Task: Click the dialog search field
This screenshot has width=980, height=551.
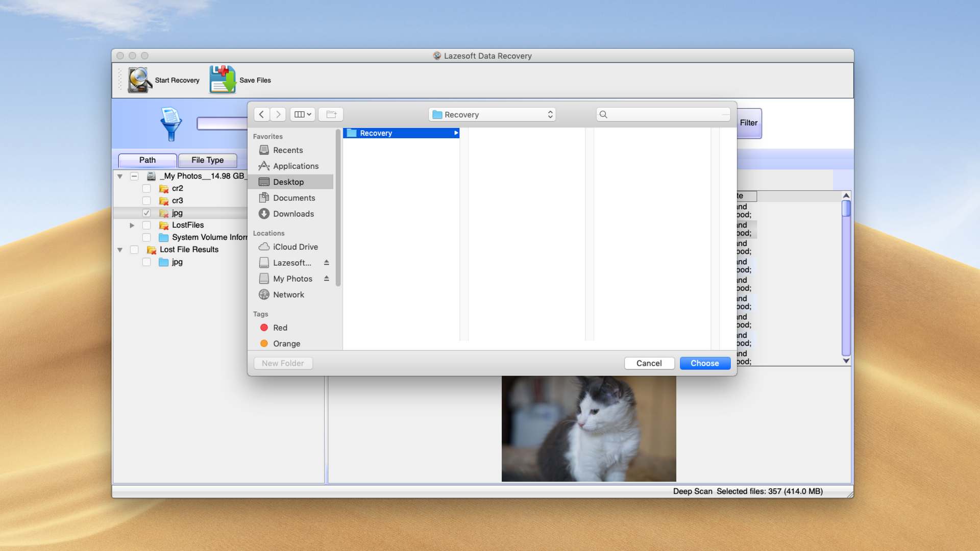Action: 663,114
